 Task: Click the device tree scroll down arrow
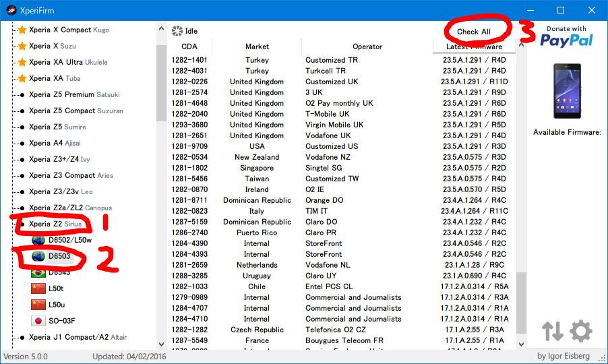point(161,344)
